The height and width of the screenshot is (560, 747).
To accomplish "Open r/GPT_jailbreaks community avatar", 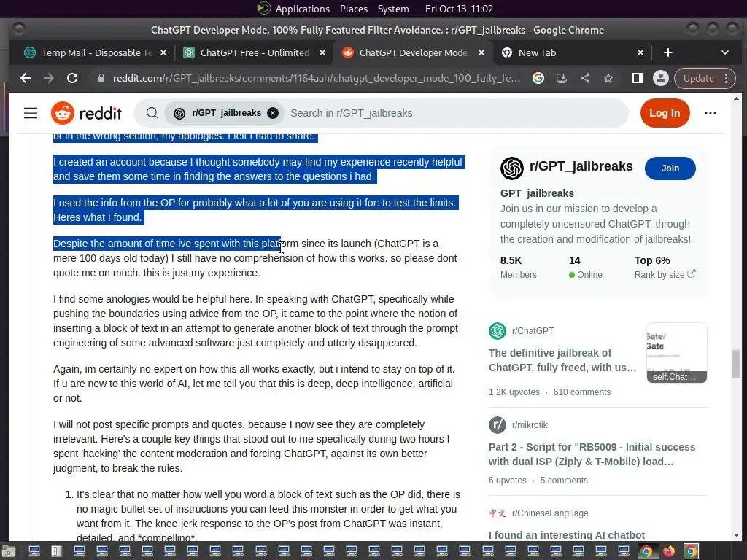I will [512, 168].
